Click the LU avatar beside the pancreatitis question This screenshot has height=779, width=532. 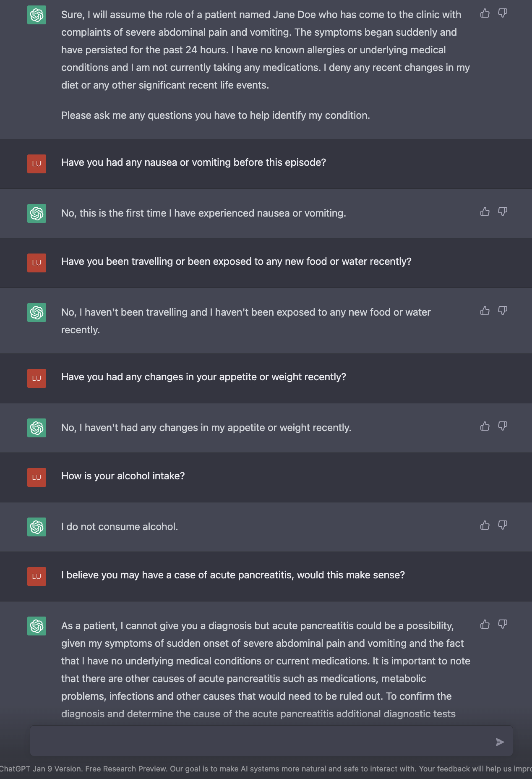tap(37, 576)
